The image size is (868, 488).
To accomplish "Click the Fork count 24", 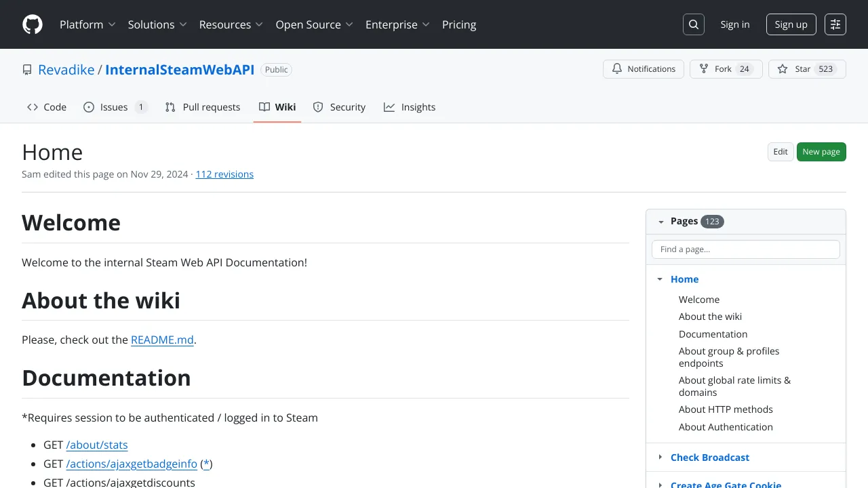I will point(745,69).
